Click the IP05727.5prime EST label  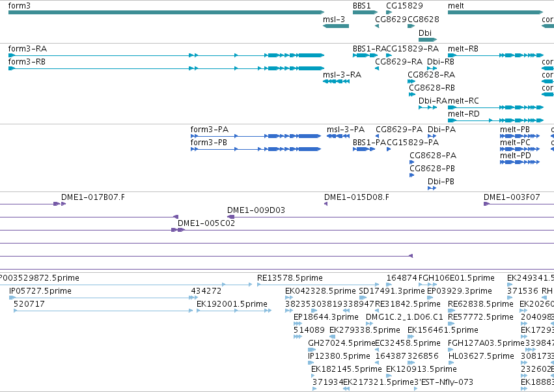click(40, 291)
